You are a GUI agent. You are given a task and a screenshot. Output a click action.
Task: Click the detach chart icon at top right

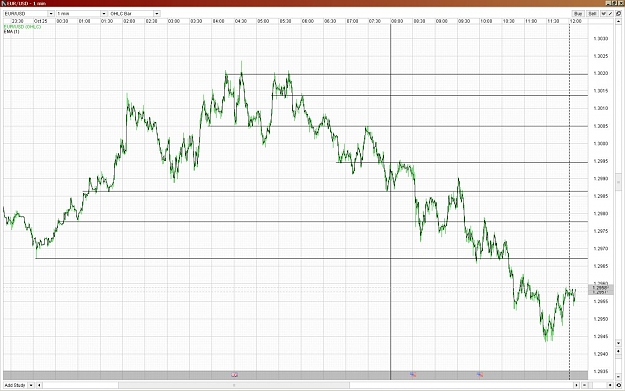[619, 14]
